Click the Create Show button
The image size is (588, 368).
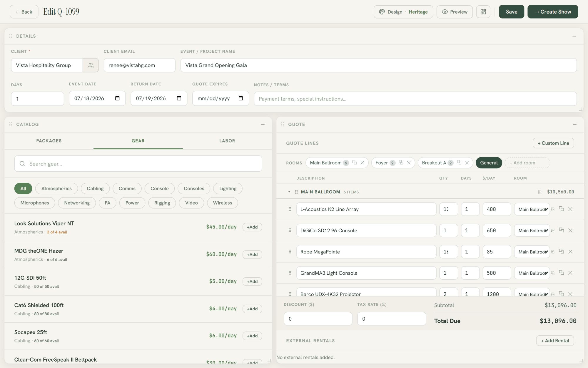coord(553,12)
